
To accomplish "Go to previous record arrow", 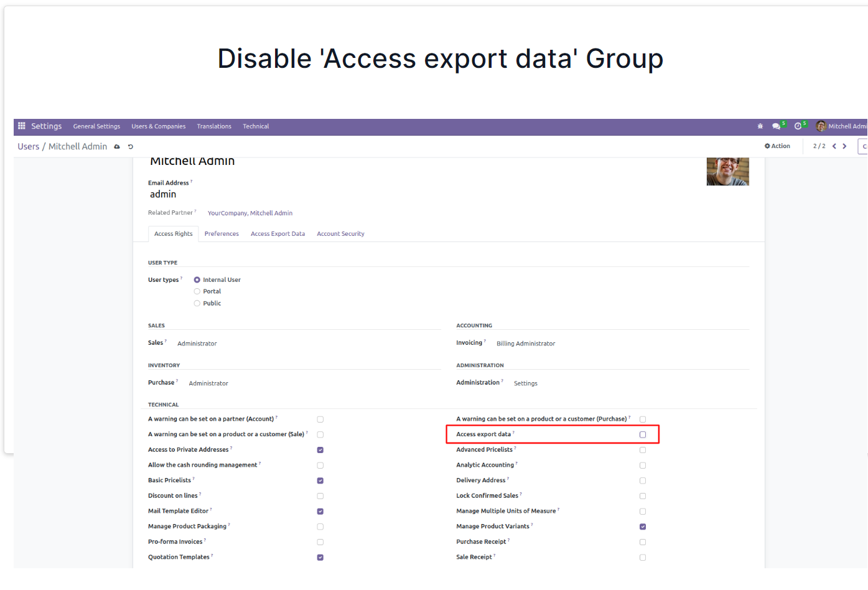I will tap(834, 146).
